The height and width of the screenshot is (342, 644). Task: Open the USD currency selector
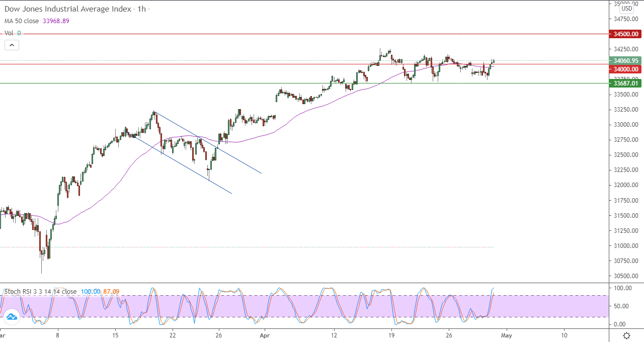point(626,9)
